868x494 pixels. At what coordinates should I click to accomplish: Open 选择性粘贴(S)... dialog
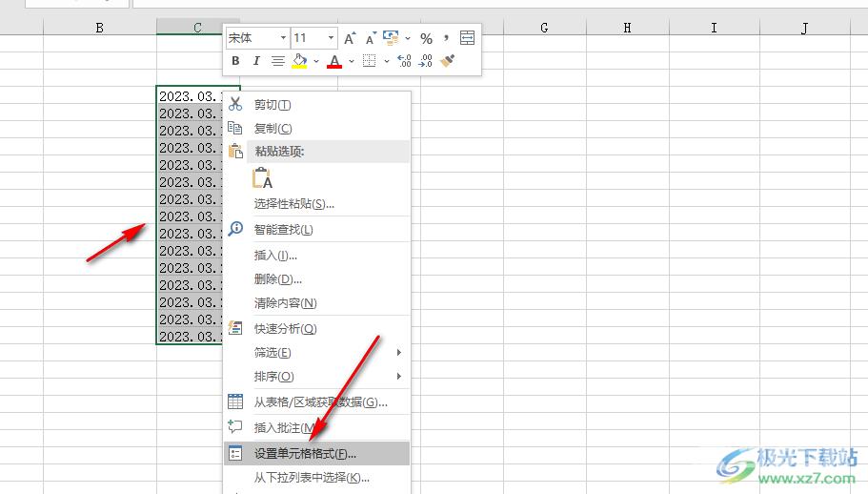316,204
